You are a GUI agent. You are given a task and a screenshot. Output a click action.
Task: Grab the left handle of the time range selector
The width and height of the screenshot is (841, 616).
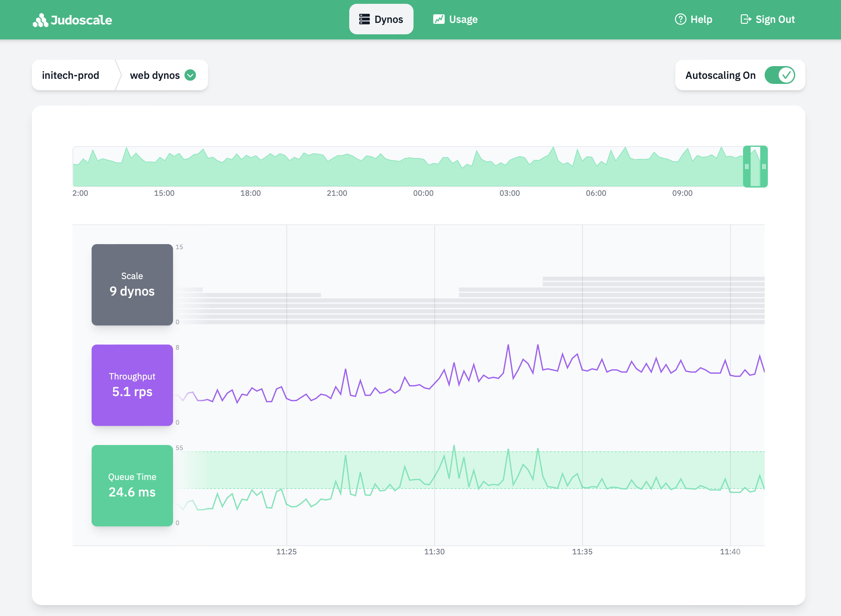747,167
